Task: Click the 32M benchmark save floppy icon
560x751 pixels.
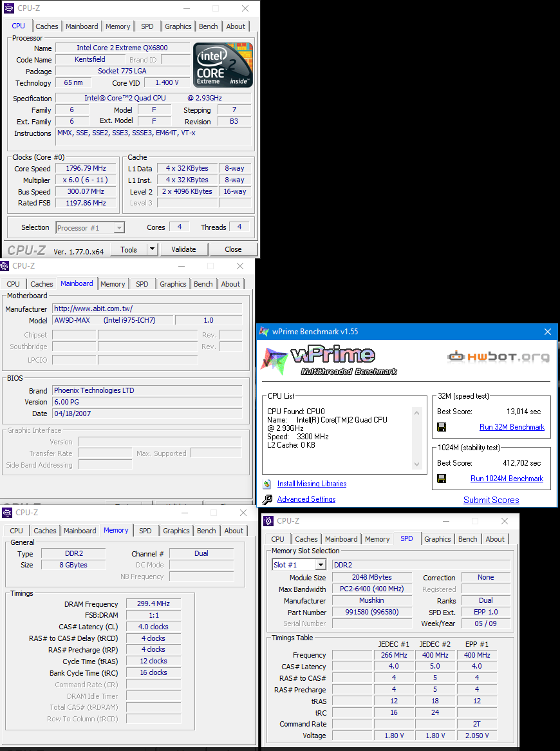Action: point(442,427)
